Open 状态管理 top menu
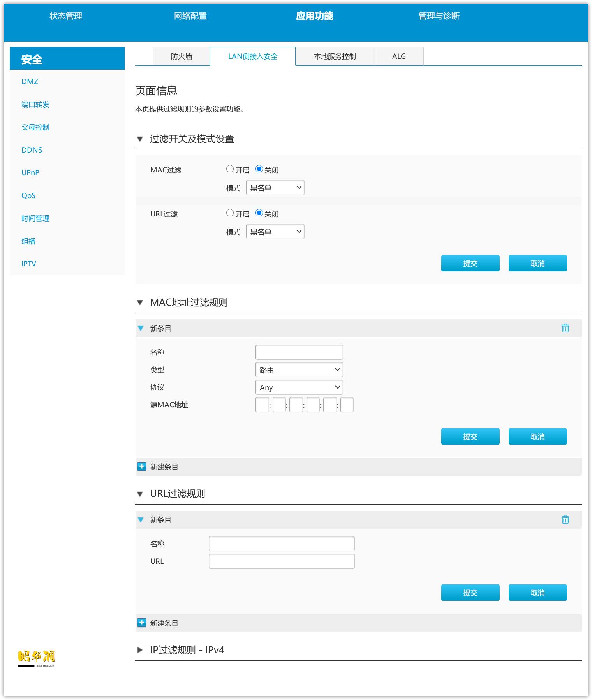The image size is (592, 700). point(66,16)
